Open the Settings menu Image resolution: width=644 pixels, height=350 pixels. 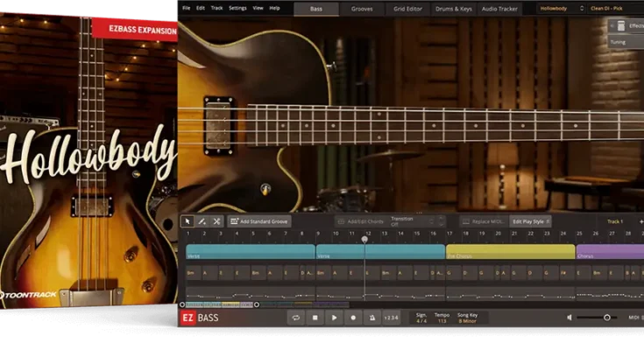(x=237, y=8)
